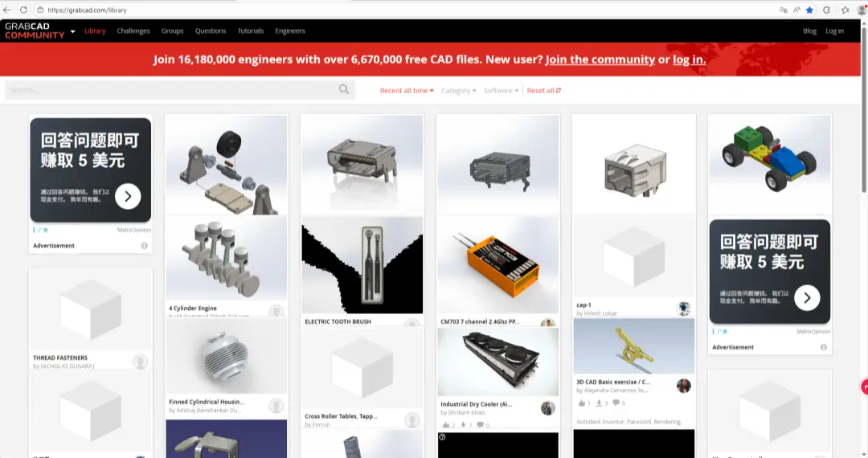Click comment icon under 3D CAD Basic exercise
The width and height of the screenshot is (868, 458).
616,403
